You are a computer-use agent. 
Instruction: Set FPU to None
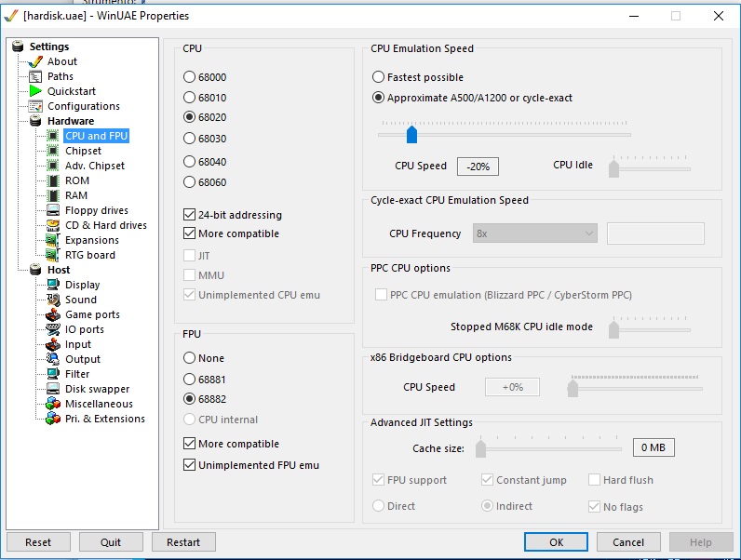point(189,358)
